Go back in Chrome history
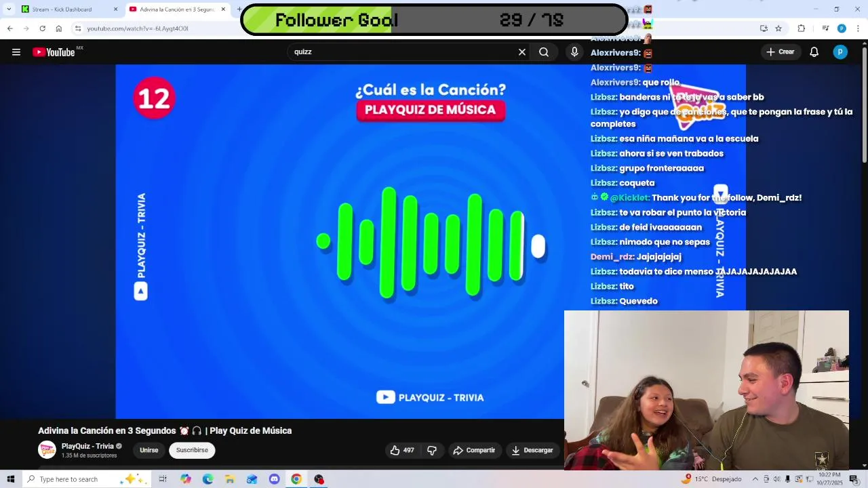 (x=9, y=28)
